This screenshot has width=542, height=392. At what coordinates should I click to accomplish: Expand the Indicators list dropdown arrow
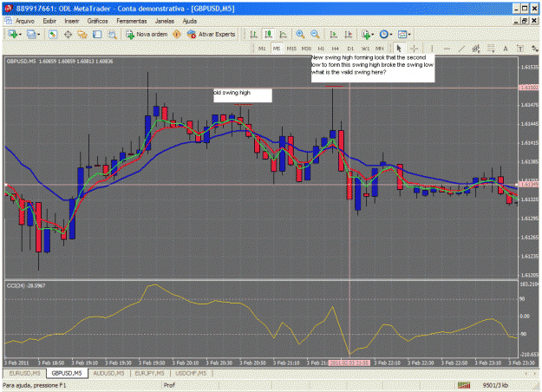click(x=373, y=35)
